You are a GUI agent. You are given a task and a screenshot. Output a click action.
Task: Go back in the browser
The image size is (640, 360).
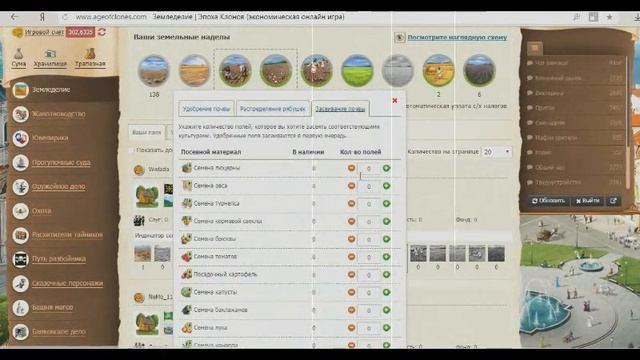pos(14,17)
